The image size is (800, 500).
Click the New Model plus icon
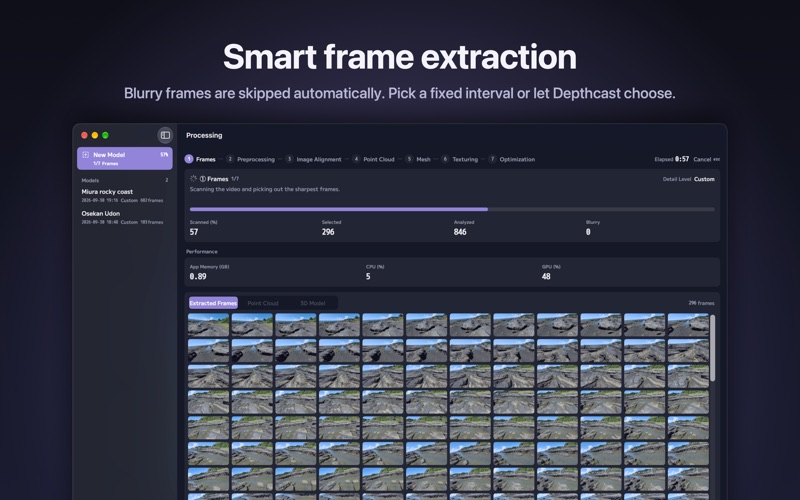tap(86, 155)
